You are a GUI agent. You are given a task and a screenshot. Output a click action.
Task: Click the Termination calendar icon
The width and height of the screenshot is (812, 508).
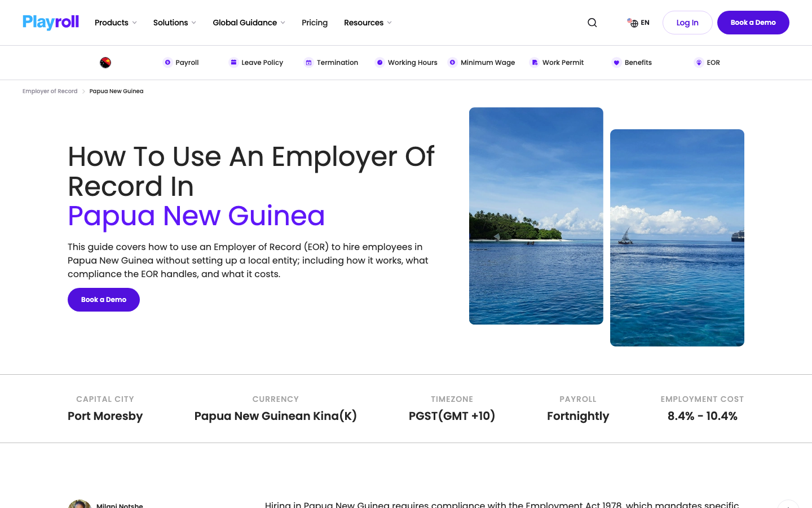coord(308,63)
